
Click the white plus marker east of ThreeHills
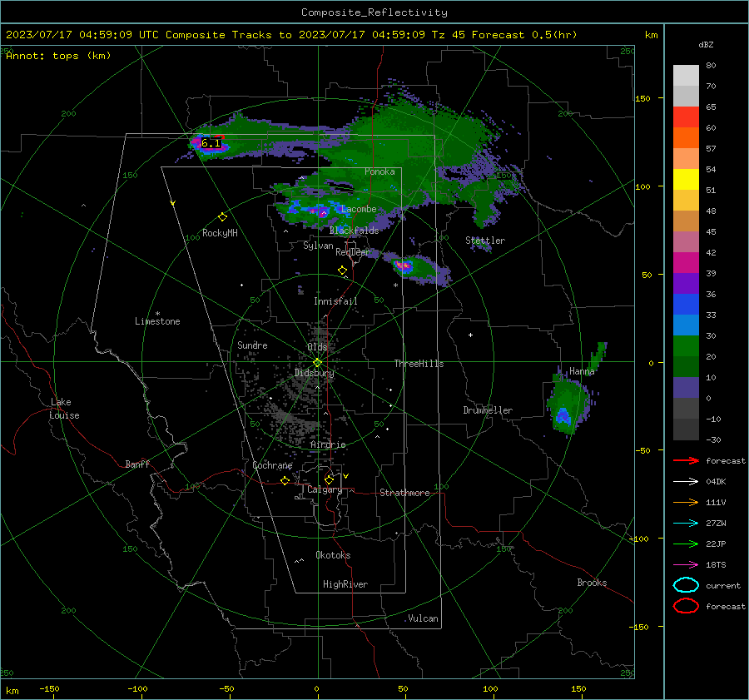point(470,335)
